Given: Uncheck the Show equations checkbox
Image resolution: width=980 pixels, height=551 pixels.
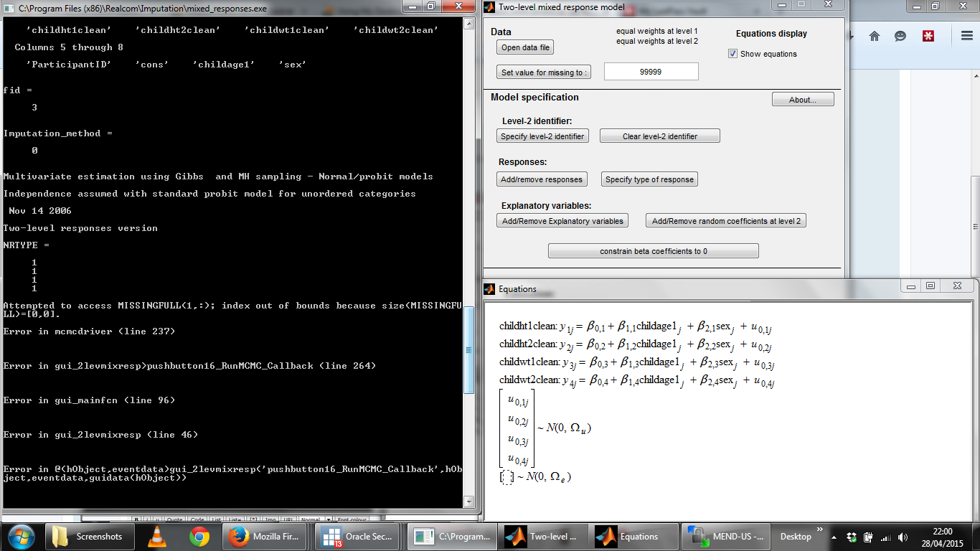Looking at the screenshot, I should click(732, 54).
